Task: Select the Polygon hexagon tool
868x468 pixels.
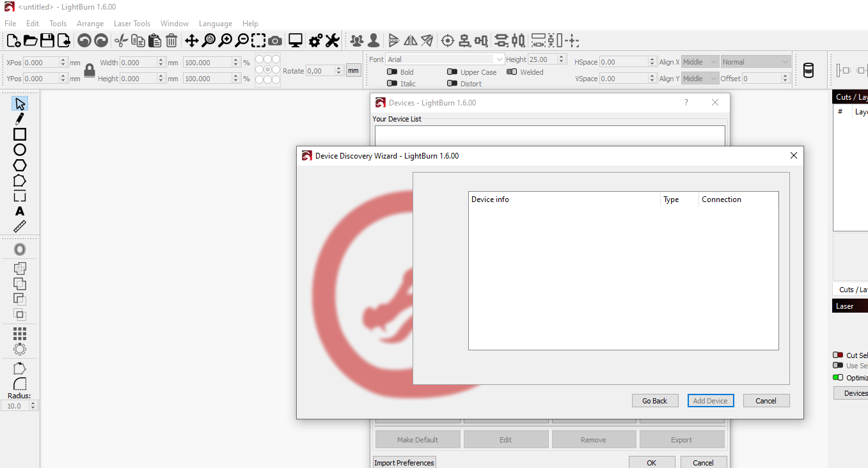Action: click(x=20, y=165)
